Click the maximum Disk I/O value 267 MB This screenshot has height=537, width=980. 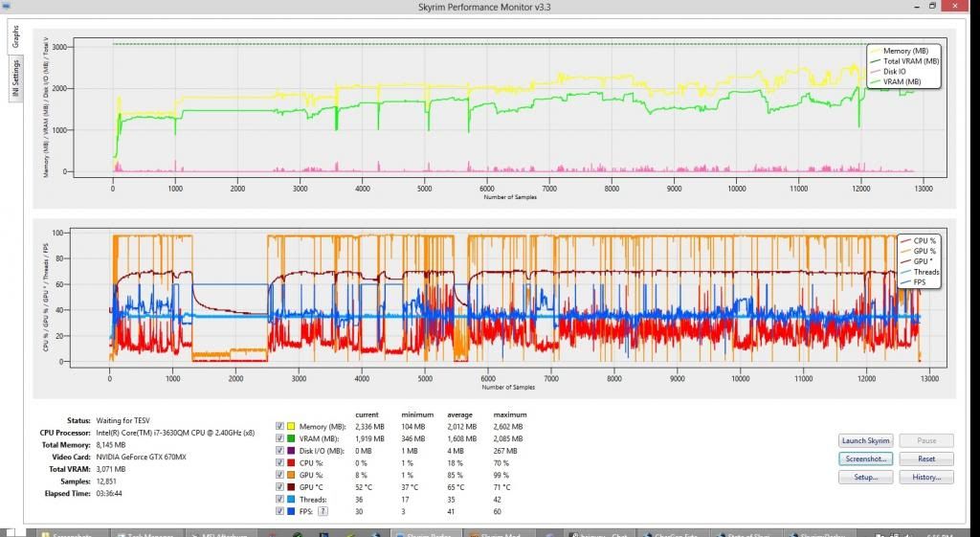pos(505,451)
